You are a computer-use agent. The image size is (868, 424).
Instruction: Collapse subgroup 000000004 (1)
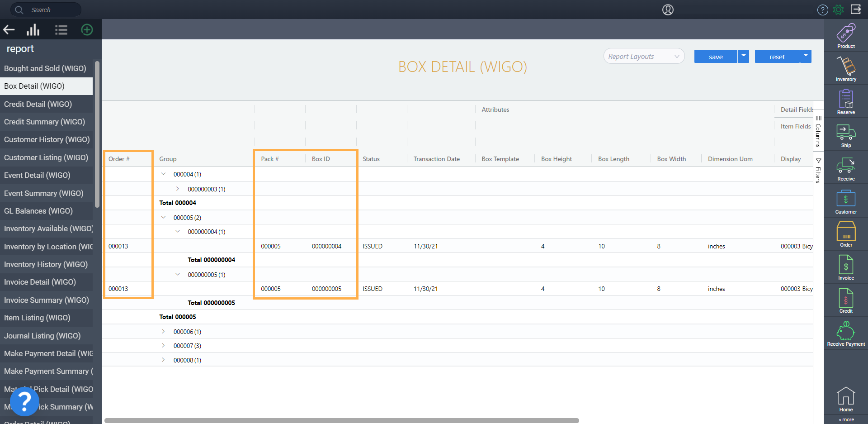pyautogui.click(x=178, y=231)
